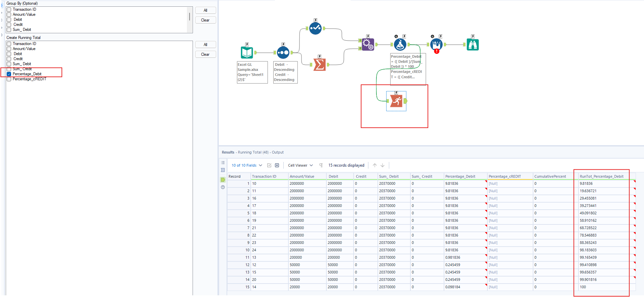Select the Input Data tool on canvas
The image size is (644, 297).
(247, 52)
